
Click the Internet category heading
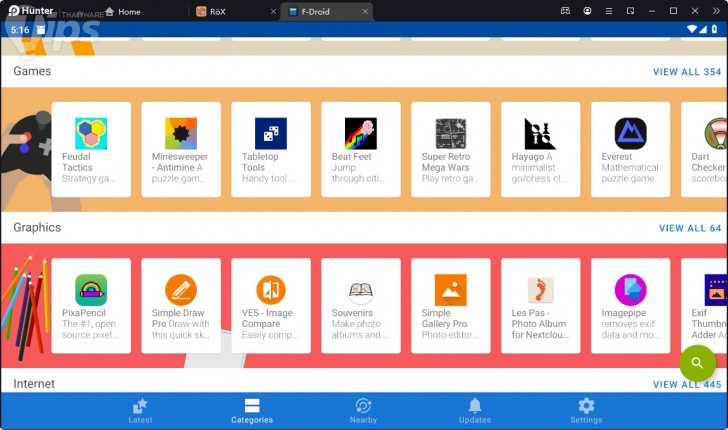(x=34, y=384)
